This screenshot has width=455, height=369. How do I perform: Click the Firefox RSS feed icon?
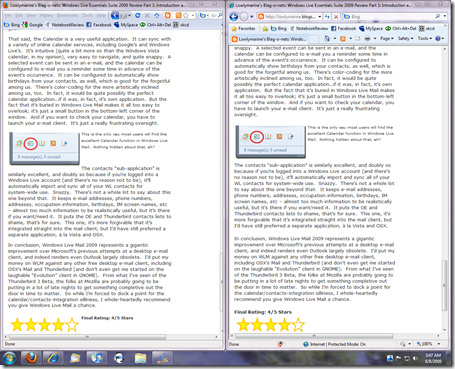(x=179, y=15)
